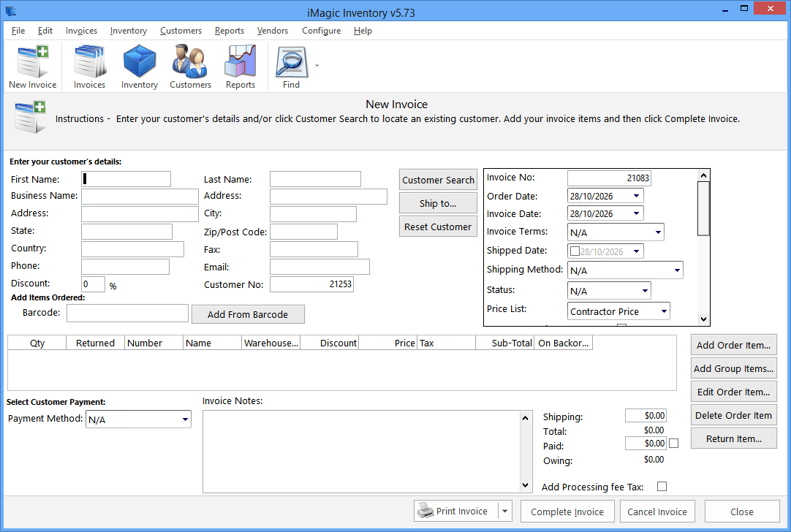Viewport: 791px width, 532px height.
Task: Click Edit Order Item... button
Action: [x=733, y=392]
